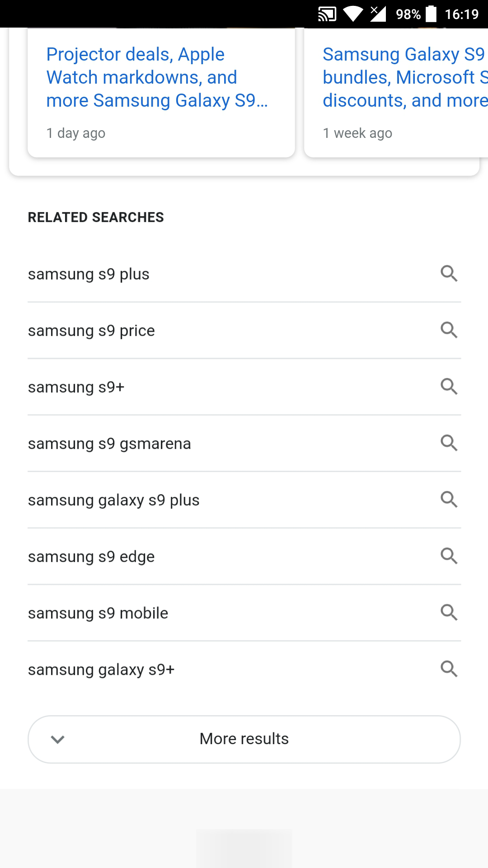
Task: Tap the cast icon in the status bar
Action: (326, 14)
